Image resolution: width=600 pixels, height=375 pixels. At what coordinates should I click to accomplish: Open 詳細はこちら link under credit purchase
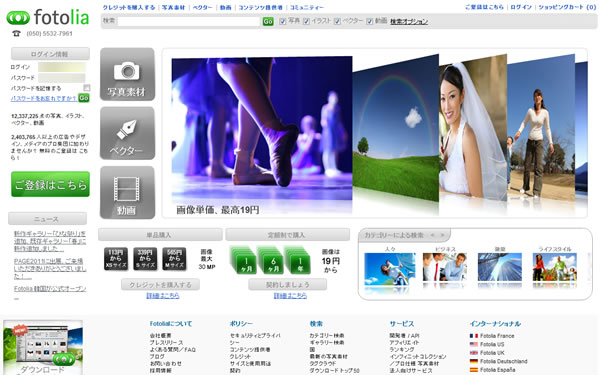click(163, 296)
